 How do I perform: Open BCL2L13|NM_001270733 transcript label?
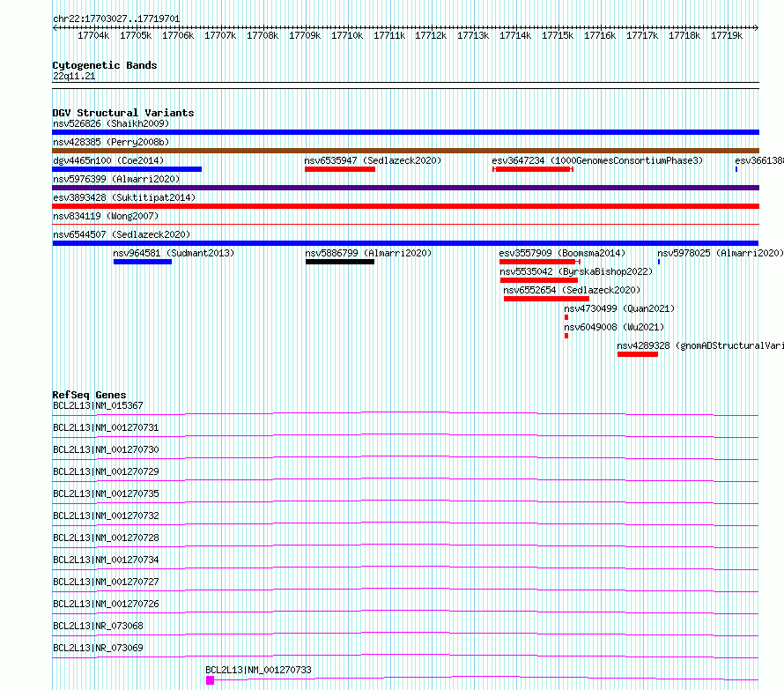point(258,670)
